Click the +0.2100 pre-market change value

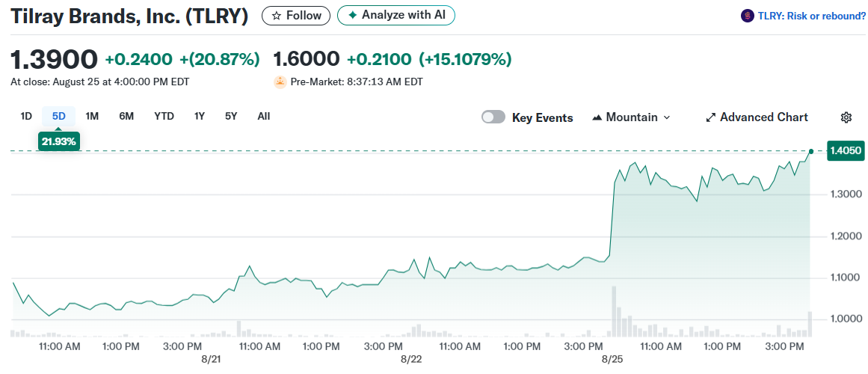point(379,59)
